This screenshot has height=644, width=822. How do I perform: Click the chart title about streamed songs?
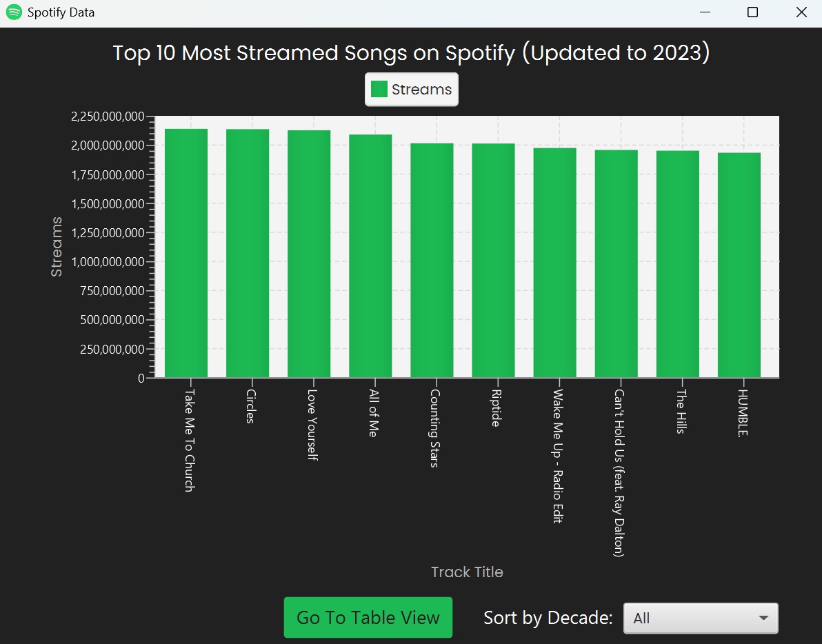(411, 52)
